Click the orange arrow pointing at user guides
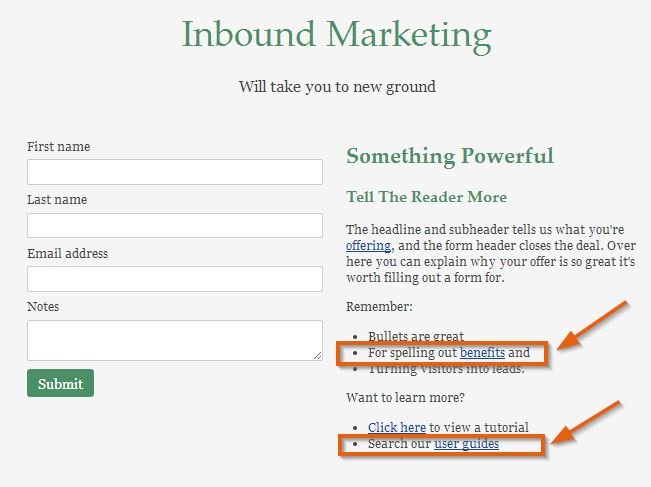Screen dimensions: 651x487 click(585, 422)
